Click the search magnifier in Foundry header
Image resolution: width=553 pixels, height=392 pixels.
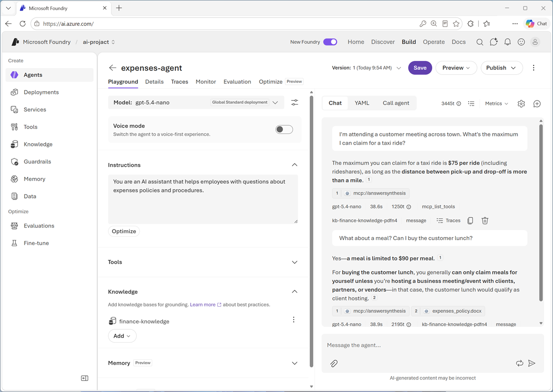[480, 42]
